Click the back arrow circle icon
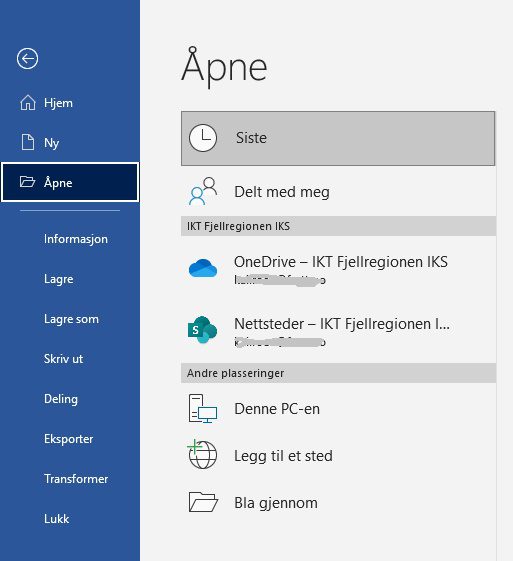 (x=27, y=58)
